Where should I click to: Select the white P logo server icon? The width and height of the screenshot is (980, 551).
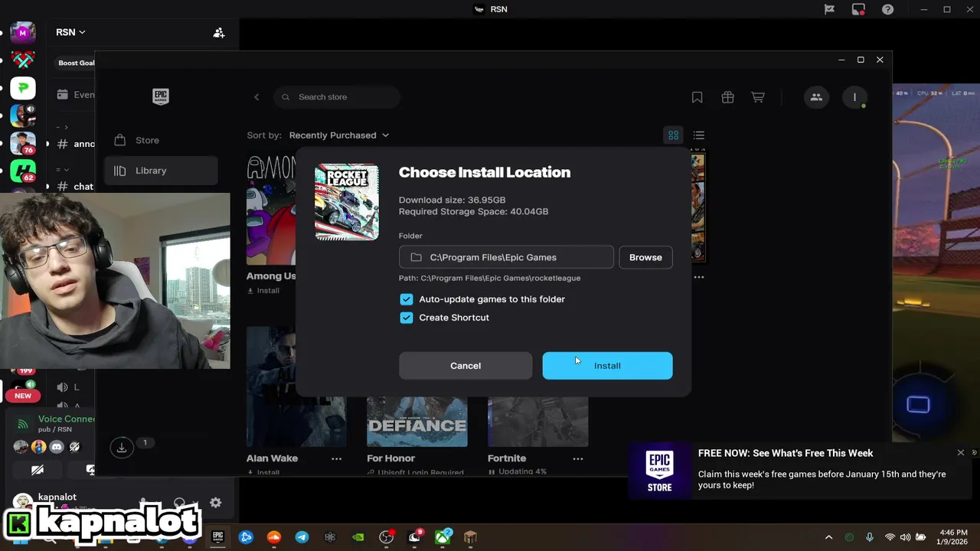point(23,88)
